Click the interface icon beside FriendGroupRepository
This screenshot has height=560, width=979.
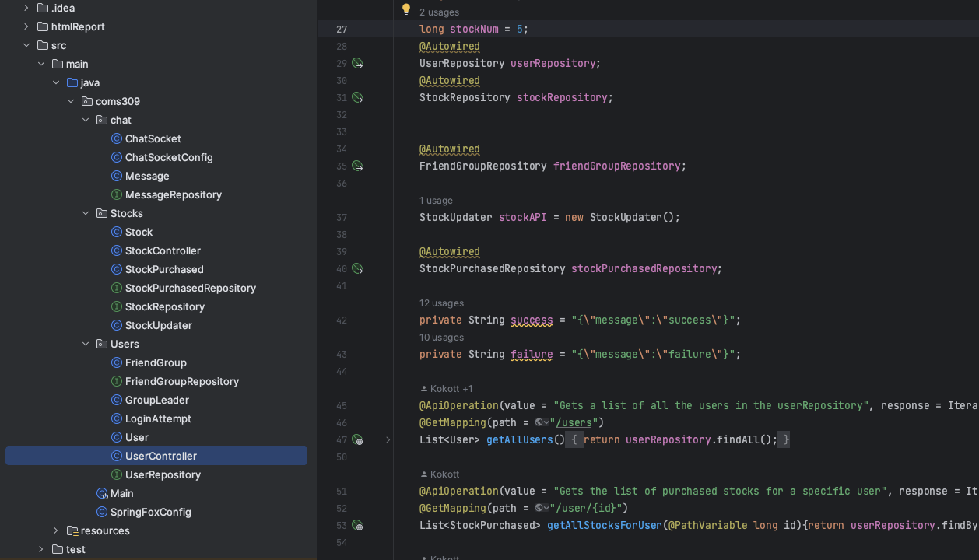click(117, 381)
